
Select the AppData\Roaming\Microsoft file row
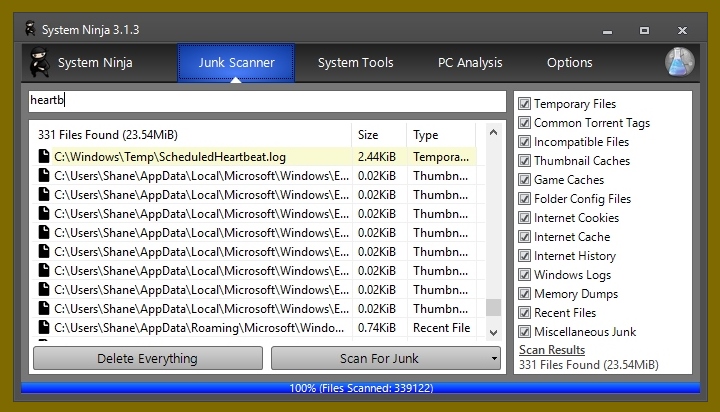tap(255, 327)
